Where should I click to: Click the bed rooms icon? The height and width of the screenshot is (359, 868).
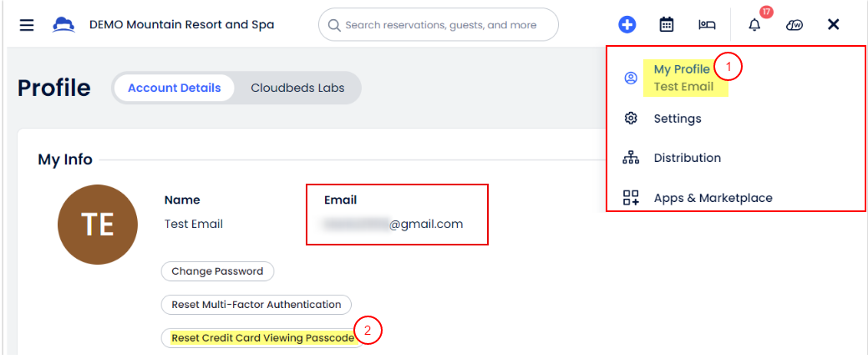(707, 24)
